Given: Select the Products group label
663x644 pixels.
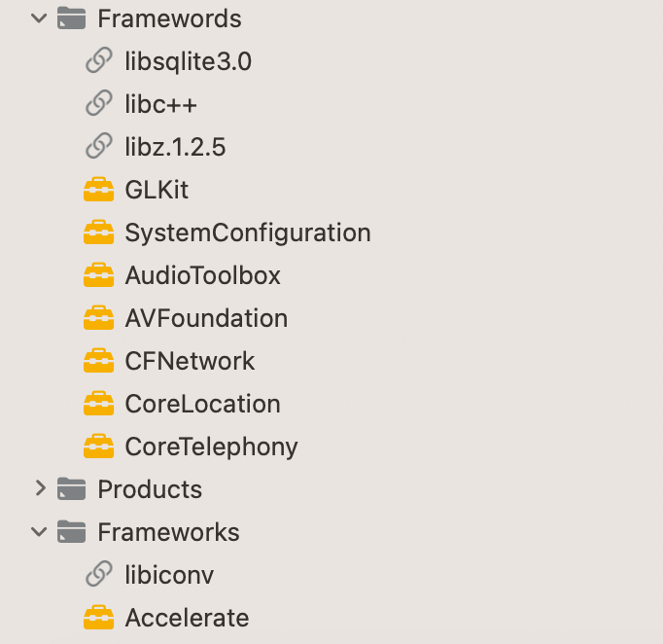Looking at the screenshot, I should click(x=150, y=489).
